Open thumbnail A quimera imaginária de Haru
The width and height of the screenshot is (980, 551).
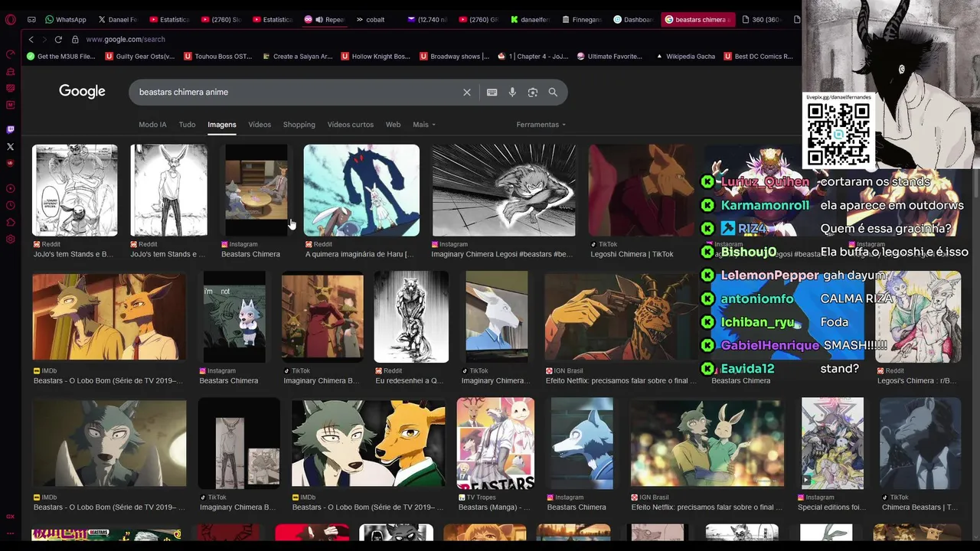point(361,191)
